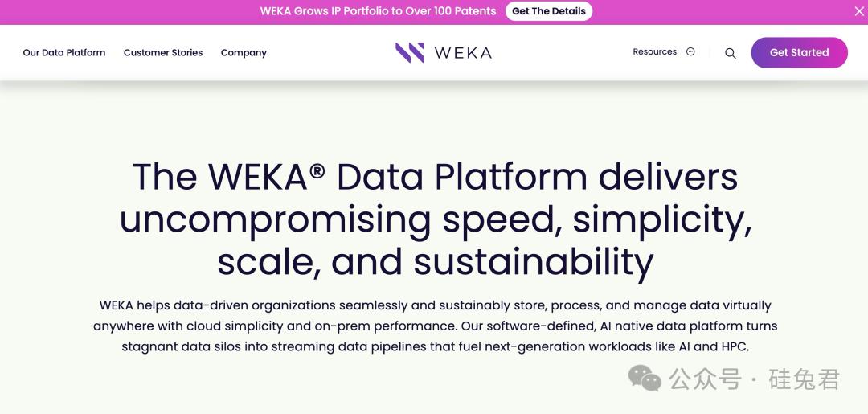The image size is (868, 414).
Task: Open the Resources link
Action: (x=654, y=51)
